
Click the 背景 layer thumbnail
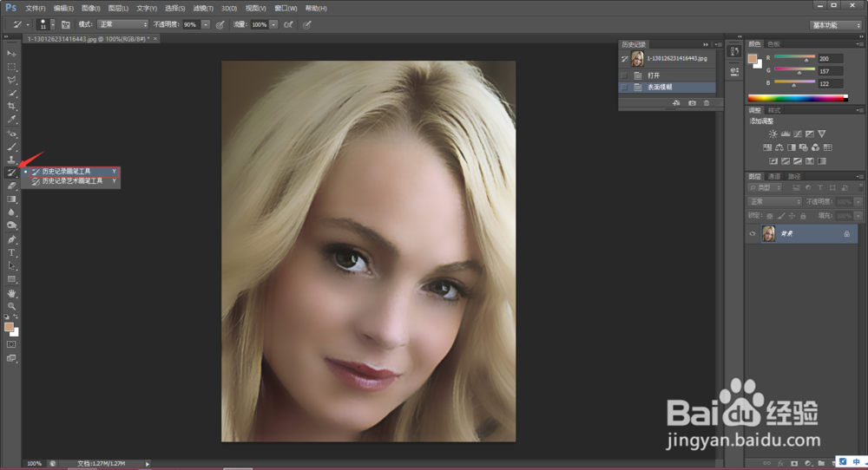click(768, 234)
